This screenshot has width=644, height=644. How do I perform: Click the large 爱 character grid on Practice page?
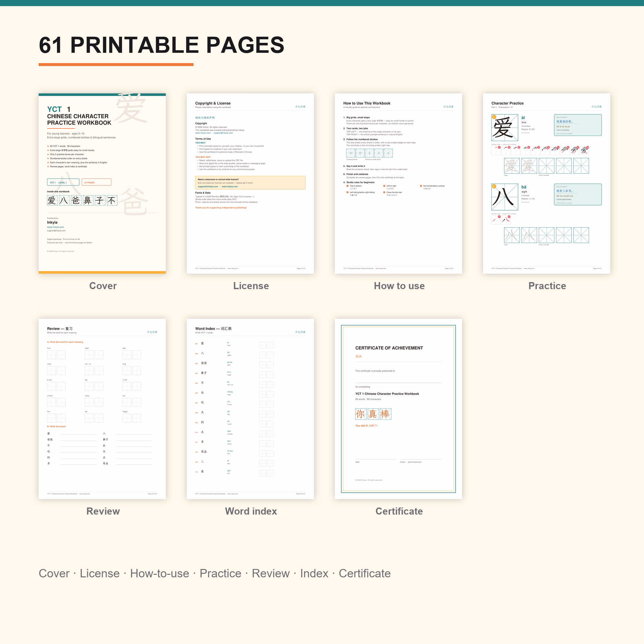pyautogui.click(x=505, y=128)
